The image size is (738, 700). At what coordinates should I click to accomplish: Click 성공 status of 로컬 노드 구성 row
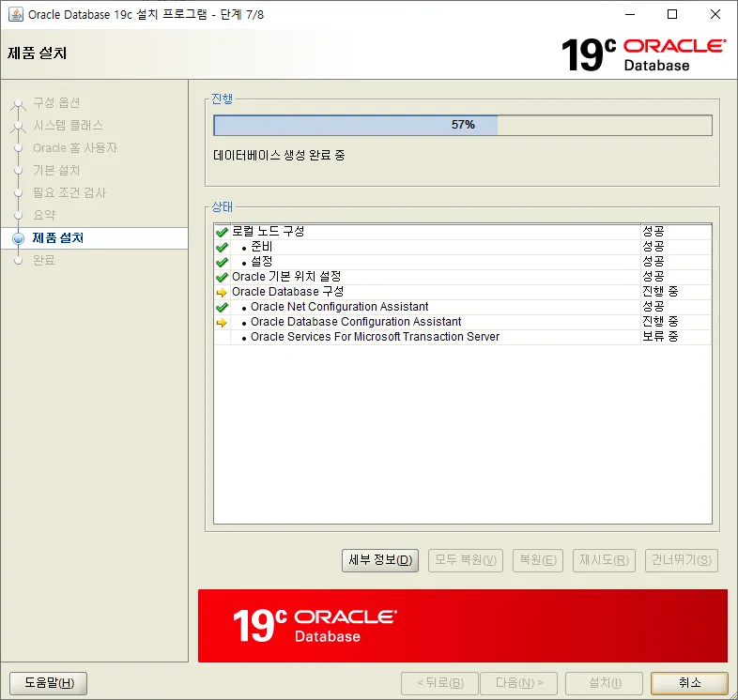[653, 232]
